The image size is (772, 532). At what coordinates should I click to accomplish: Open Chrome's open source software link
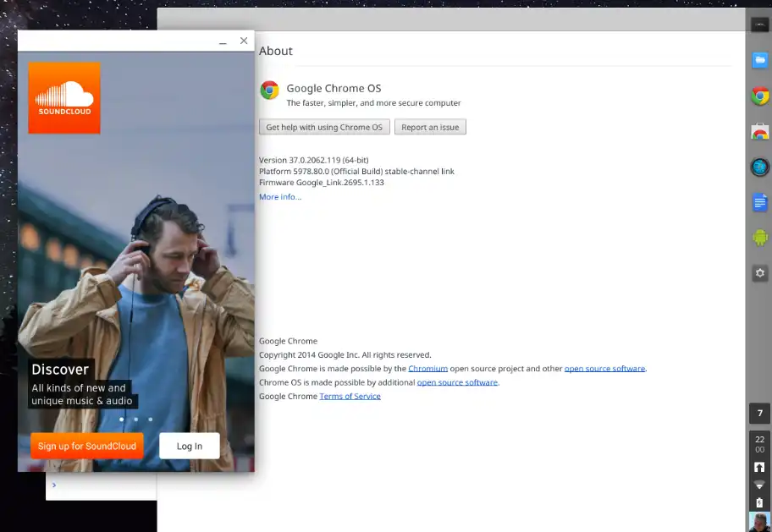pyautogui.click(x=604, y=369)
